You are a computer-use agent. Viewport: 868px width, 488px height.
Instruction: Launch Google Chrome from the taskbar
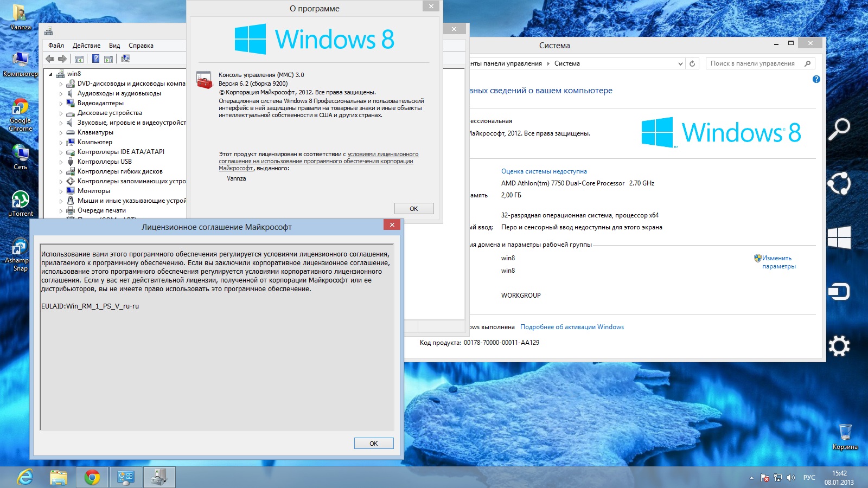(x=92, y=477)
